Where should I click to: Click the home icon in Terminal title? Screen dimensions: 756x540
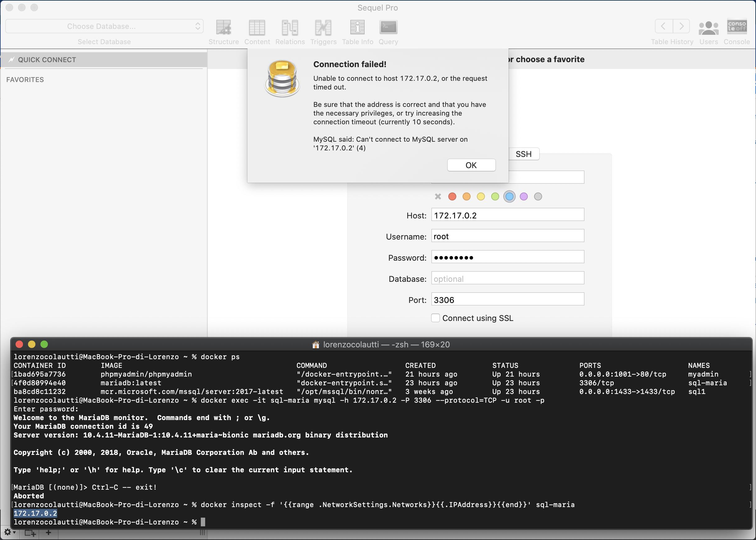(x=316, y=345)
